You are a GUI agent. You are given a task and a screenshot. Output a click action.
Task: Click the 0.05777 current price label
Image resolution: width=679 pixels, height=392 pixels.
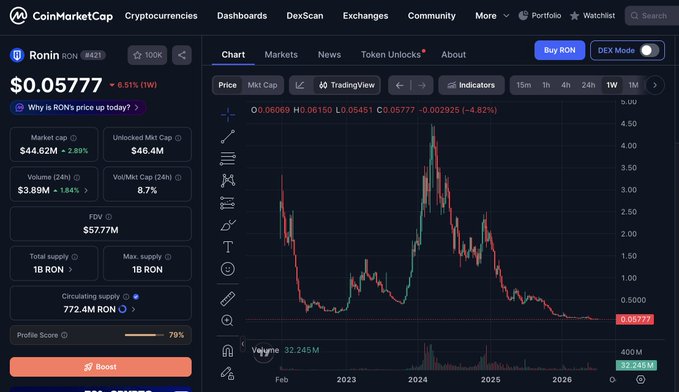tap(635, 320)
